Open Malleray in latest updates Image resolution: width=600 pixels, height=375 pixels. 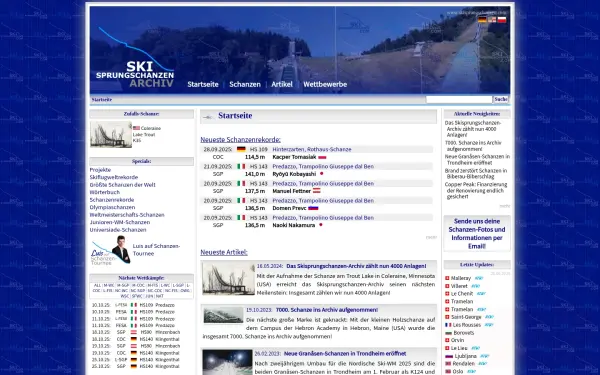click(x=461, y=278)
